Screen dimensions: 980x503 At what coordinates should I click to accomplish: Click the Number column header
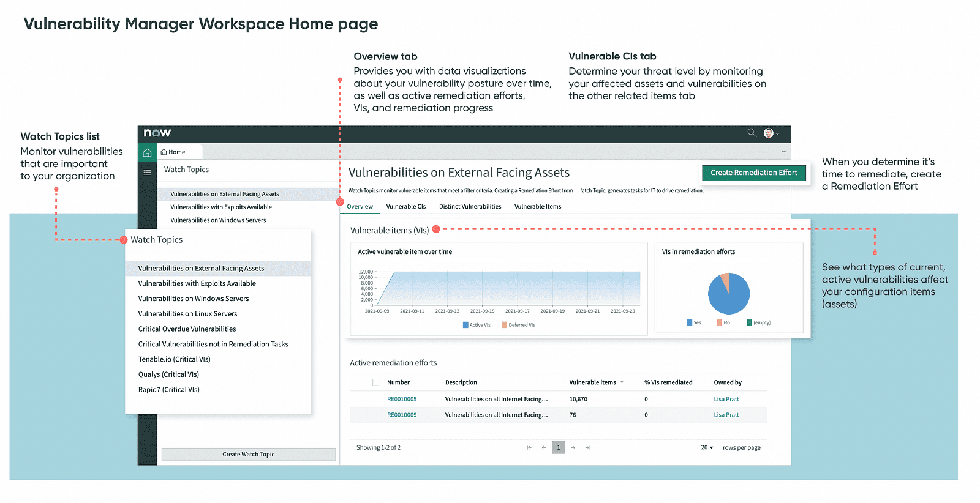[x=398, y=382]
